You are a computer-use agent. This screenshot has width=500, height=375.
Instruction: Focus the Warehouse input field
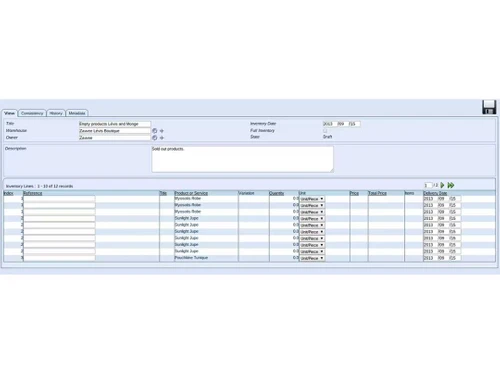click(x=115, y=131)
